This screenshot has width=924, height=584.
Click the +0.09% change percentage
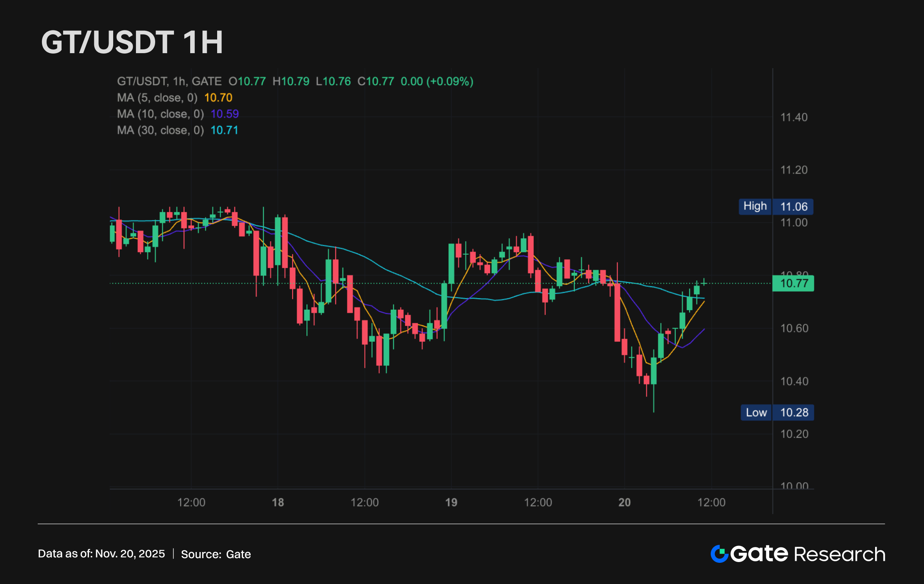point(450,81)
